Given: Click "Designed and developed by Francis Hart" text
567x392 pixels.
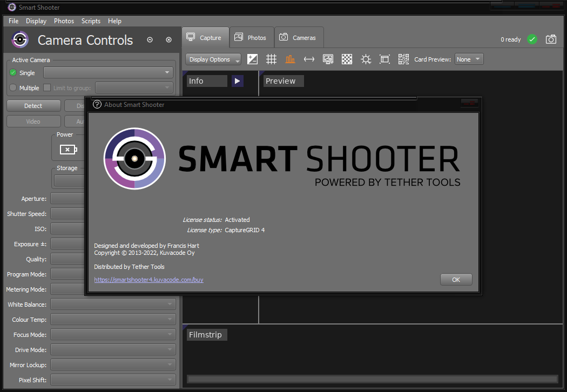Looking at the screenshot, I should tap(146, 246).
